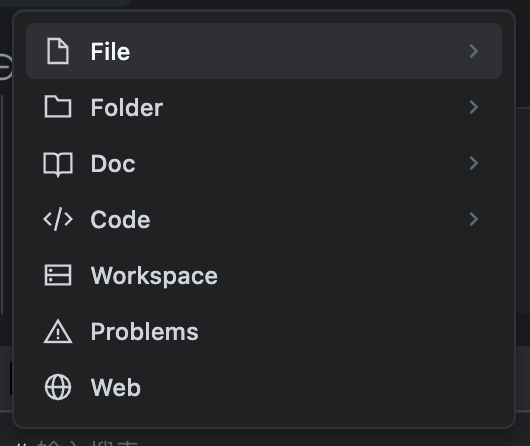This screenshot has width=530, height=446.
Task: Click the Web globe icon
Action: click(x=58, y=387)
